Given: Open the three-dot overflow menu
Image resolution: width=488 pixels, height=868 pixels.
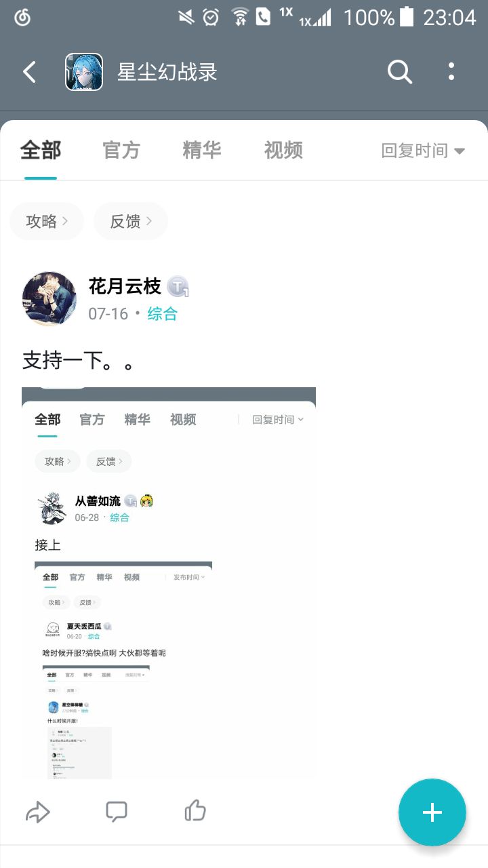Looking at the screenshot, I should [451, 71].
